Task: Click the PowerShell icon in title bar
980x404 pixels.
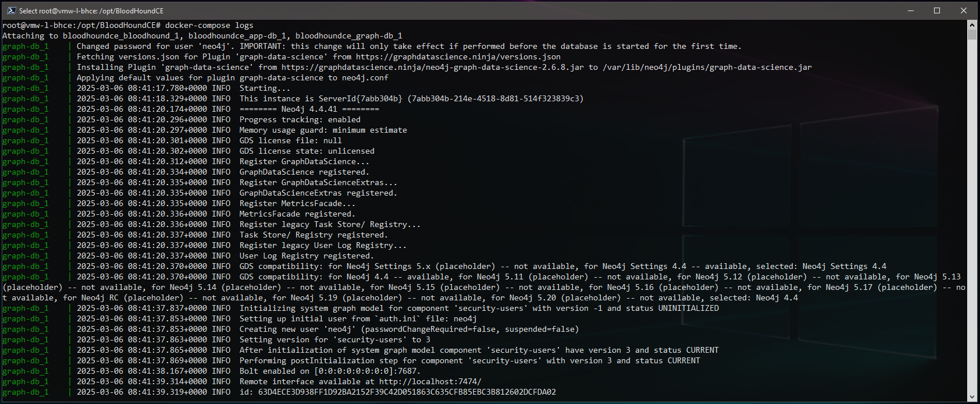Action: pyautogui.click(x=10, y=10)
